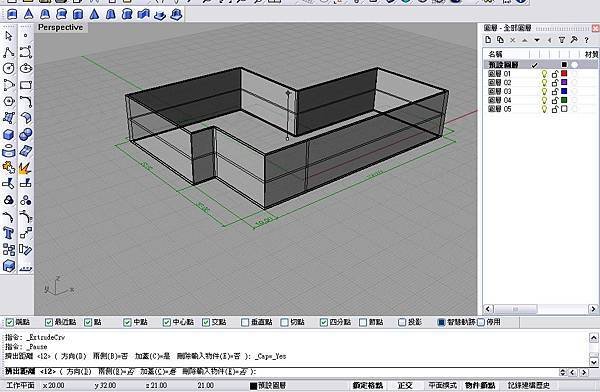The height and width of the screenshot is (392, 600).
Task: Open layer filter funnel icon
Action: (562, 40)
